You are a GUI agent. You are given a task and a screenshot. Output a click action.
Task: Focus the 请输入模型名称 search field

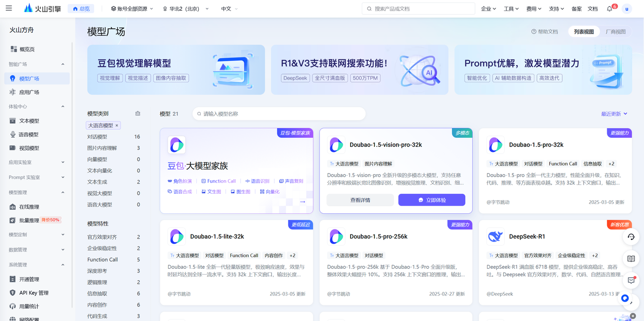[x=279, y=114]
